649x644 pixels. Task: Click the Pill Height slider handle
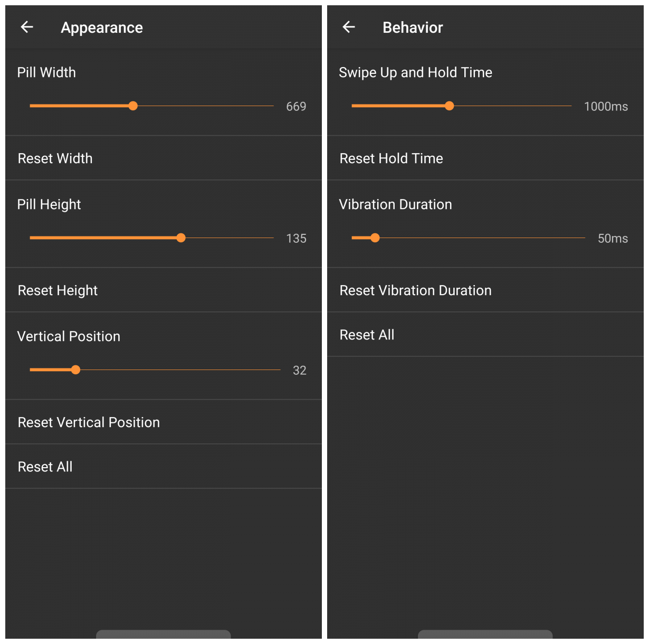tap(181, 238)
